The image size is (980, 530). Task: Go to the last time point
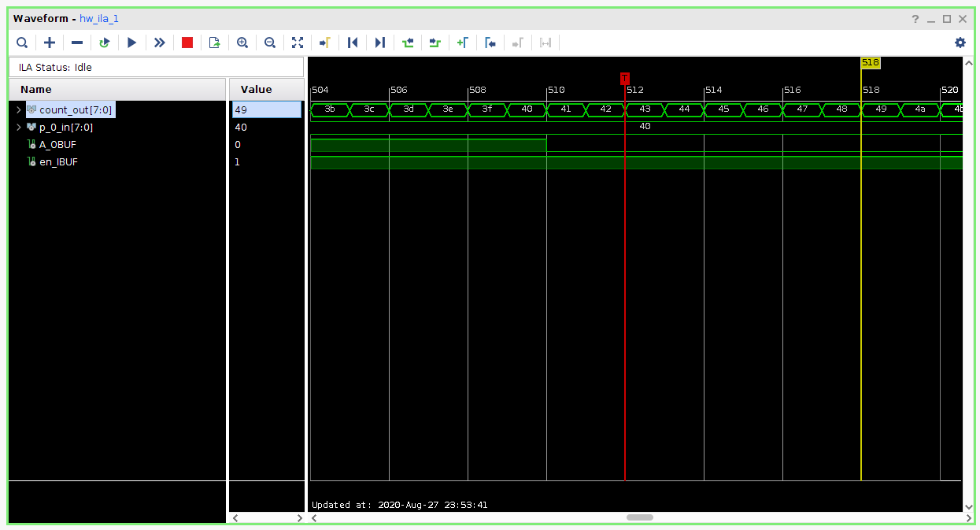point(379,43)
